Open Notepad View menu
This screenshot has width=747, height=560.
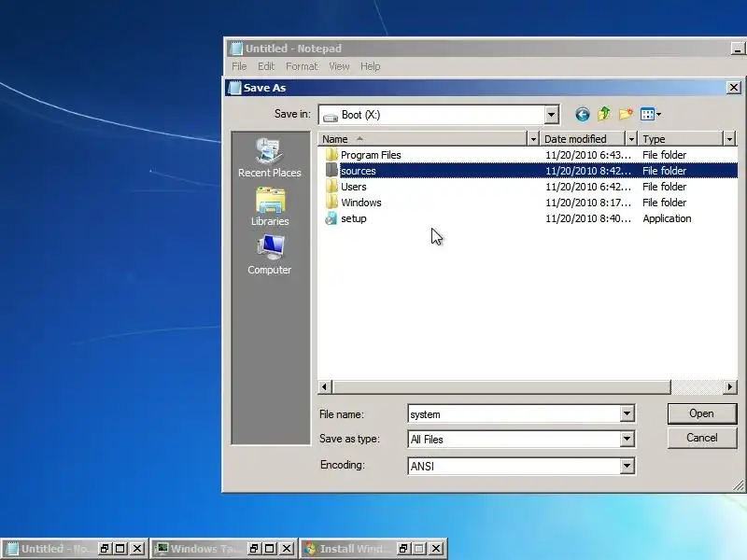point(339,66)
